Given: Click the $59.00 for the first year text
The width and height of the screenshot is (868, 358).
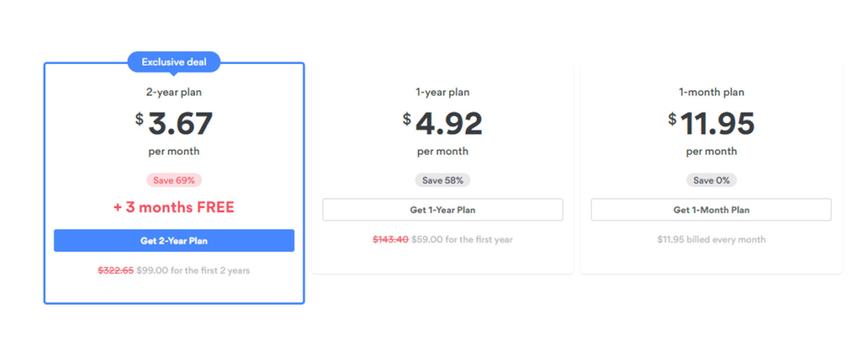Looking at the screenshot, I should tap(462, 239).
